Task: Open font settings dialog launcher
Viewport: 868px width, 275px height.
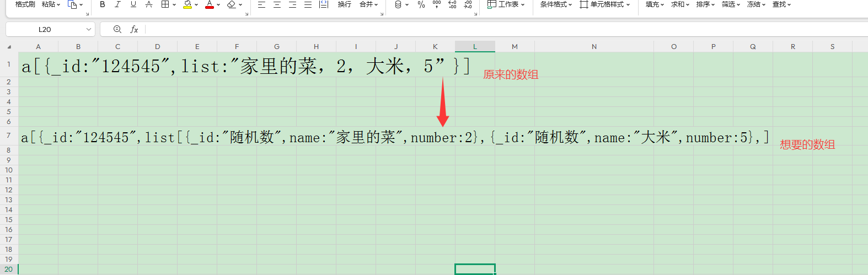Action: [x=247, y=14]
